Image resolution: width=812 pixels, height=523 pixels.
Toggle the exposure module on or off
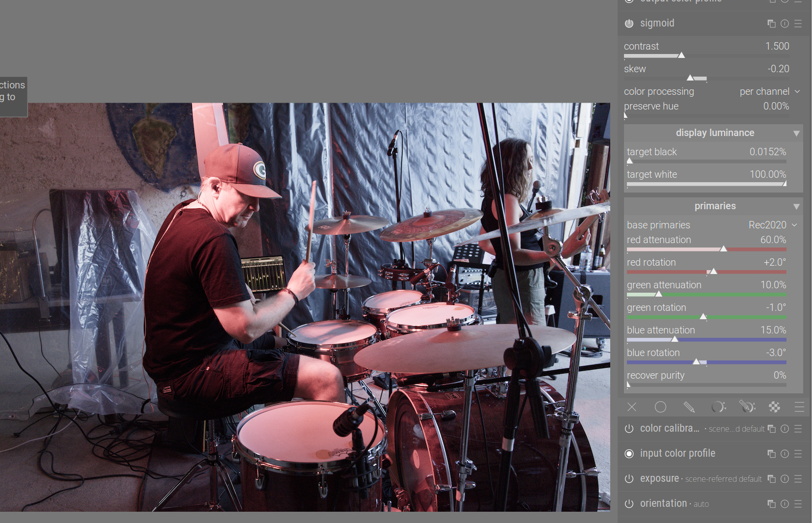[x=629, y=479]
